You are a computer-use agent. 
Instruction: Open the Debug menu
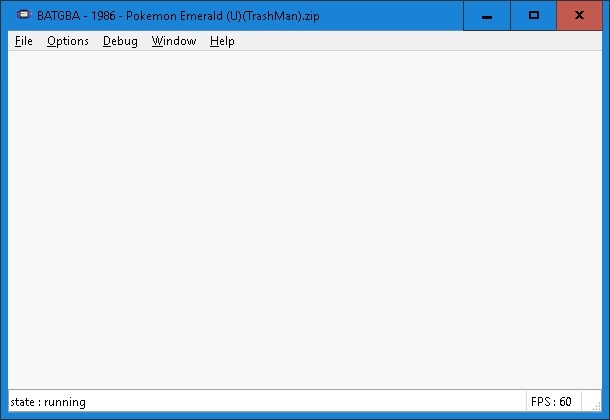[120, 41]
